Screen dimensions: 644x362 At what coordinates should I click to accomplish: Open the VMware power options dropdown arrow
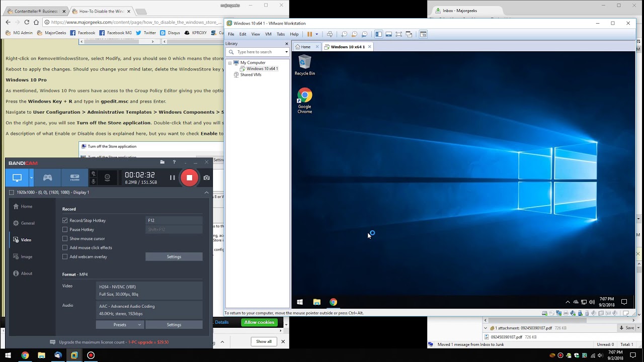point(316,34)
